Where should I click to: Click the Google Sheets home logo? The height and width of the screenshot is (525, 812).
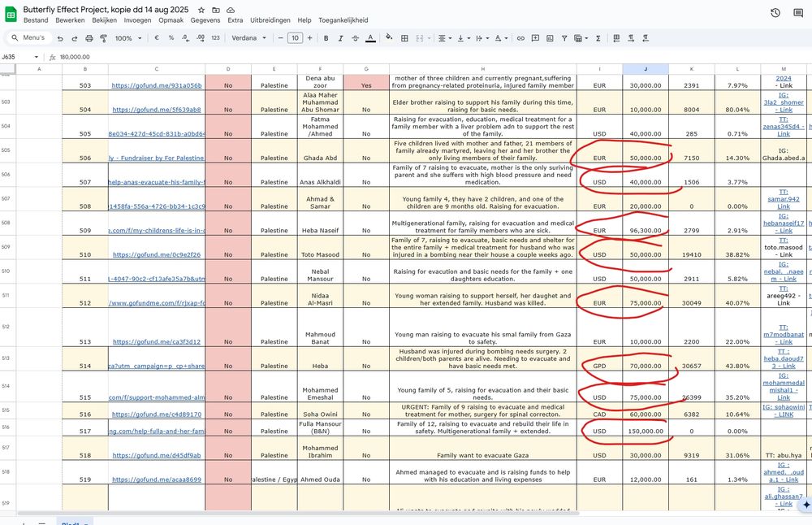coord(11,15)
